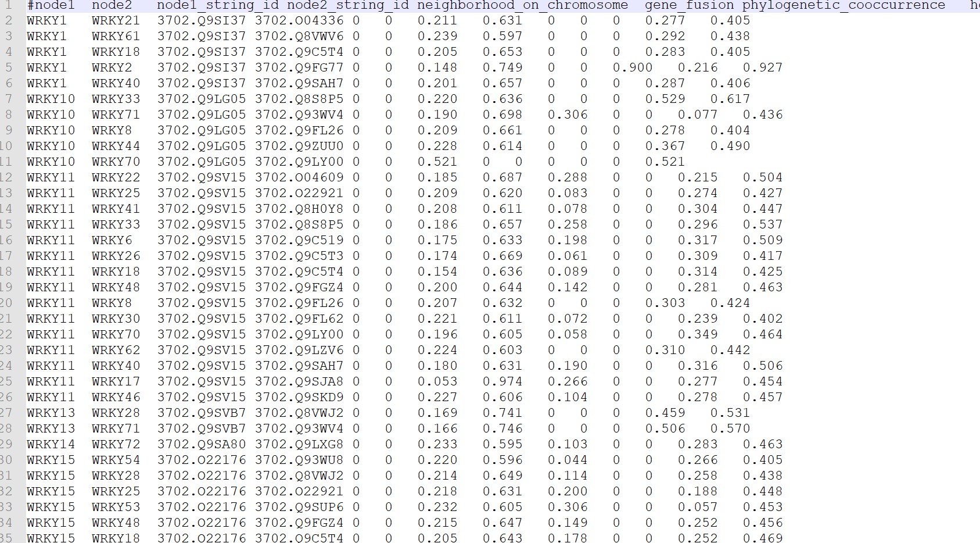980x543 pixels.
Task: Click value 0.349 in line 22
Action: (698, 334)
